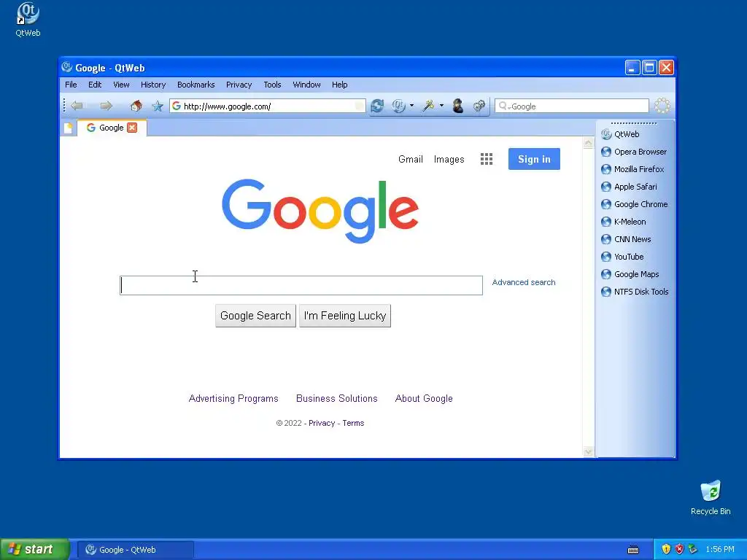Open the Opera Browser bookmark
This screenshot has width=747, height=560.
[634, 152]
